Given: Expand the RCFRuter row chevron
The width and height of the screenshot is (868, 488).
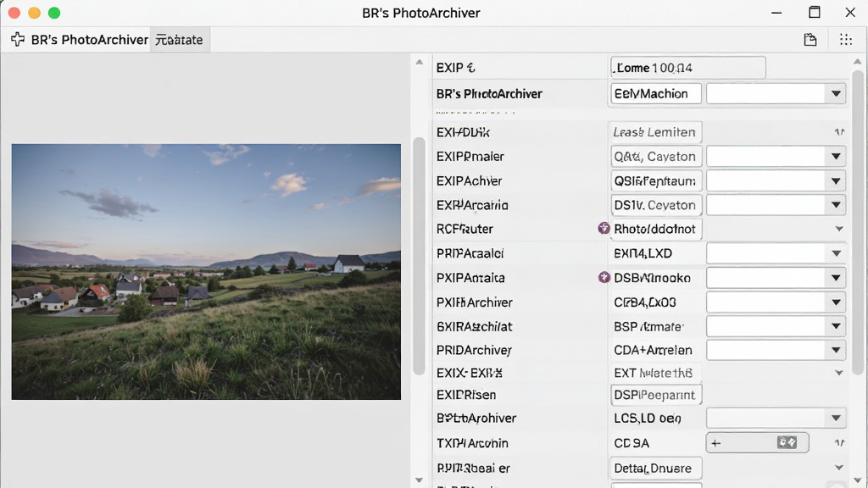Looking at the screenshot, I should pos(839,229).
